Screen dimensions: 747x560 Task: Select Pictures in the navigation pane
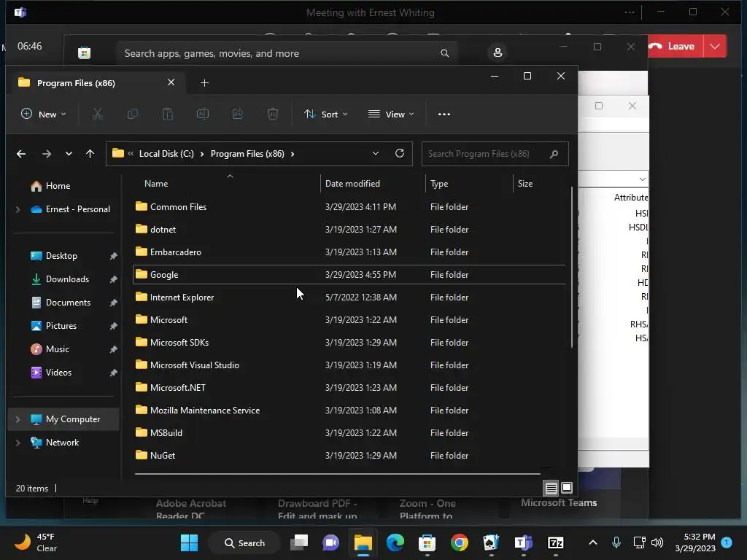coord(61,326)
